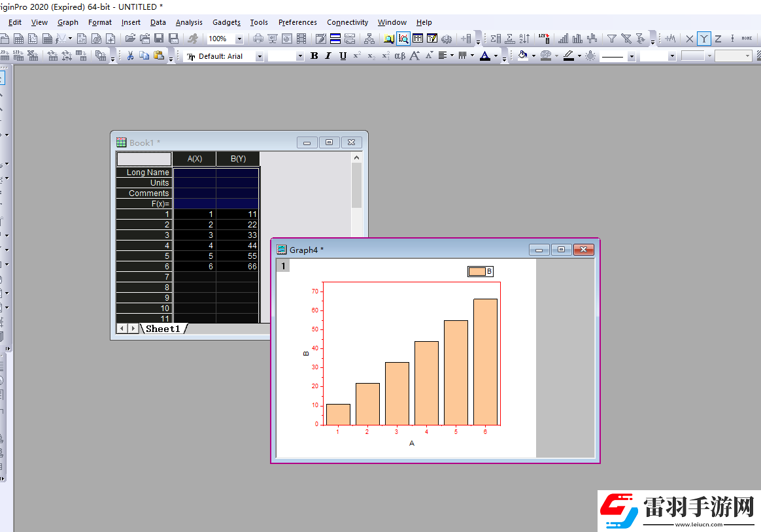Open the Default: Arial font dropdown

point(259,57)
